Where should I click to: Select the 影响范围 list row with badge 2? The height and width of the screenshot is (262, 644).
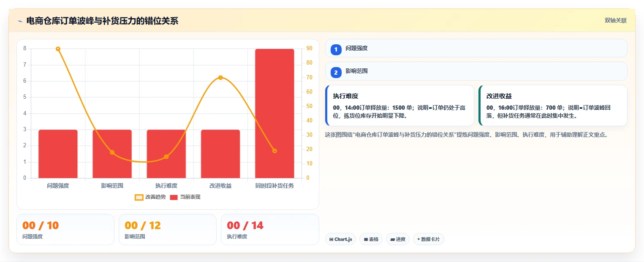pyautogui.click(x=476, y=71)
